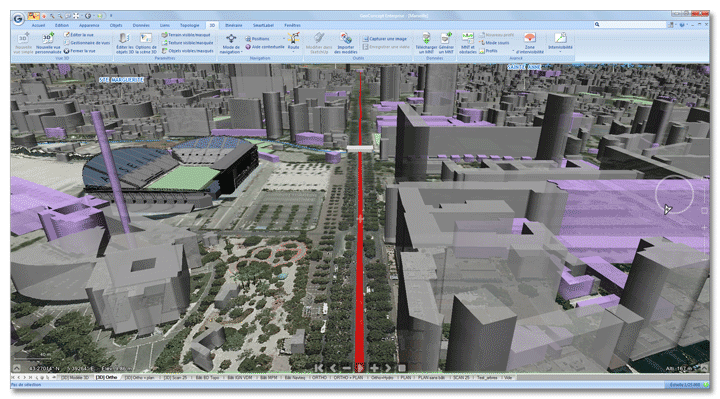Click the play button in route playback controls
The width and height of the screenshot is (720, 399).
pyautogui.click(x=360, y=368)
